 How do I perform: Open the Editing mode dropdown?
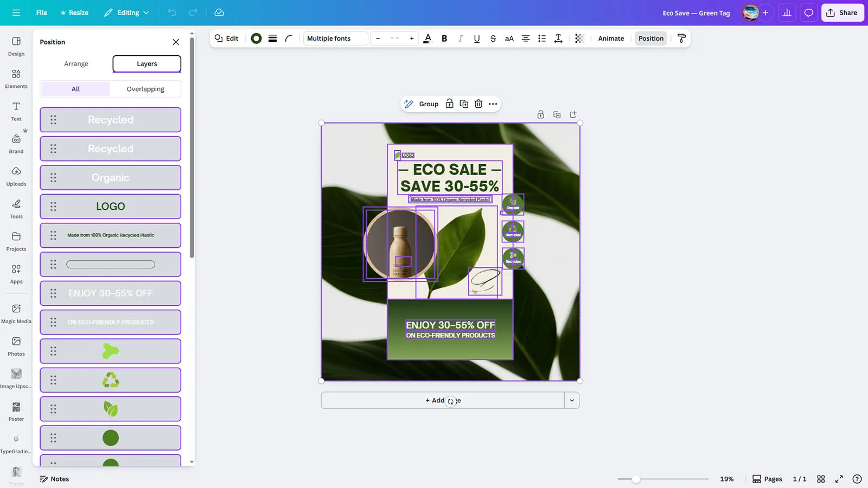click(126, 12)
